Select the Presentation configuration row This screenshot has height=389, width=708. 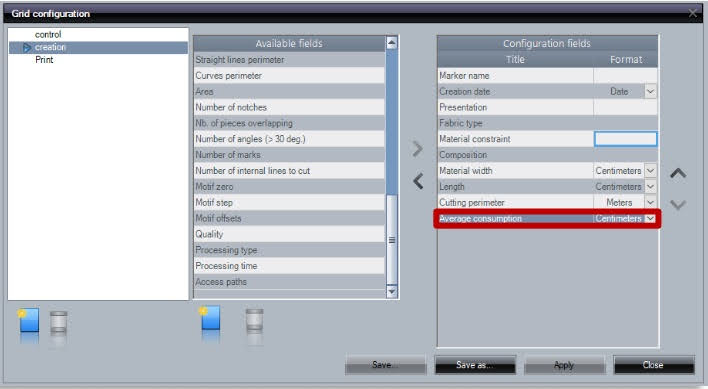pyautogui.click(x=547, y=107)
